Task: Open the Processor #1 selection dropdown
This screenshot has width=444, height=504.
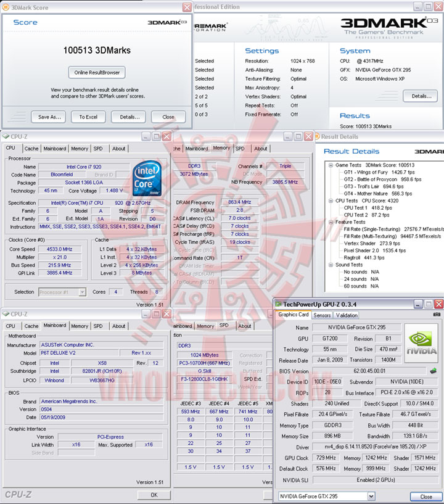Action: pos(83,292)
